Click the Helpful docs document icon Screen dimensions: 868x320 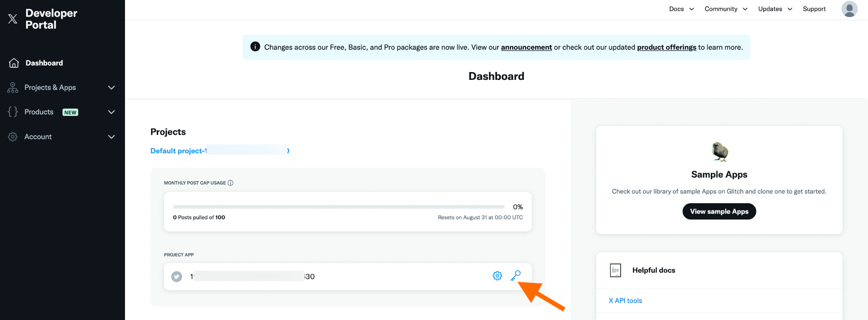point(615,270)
